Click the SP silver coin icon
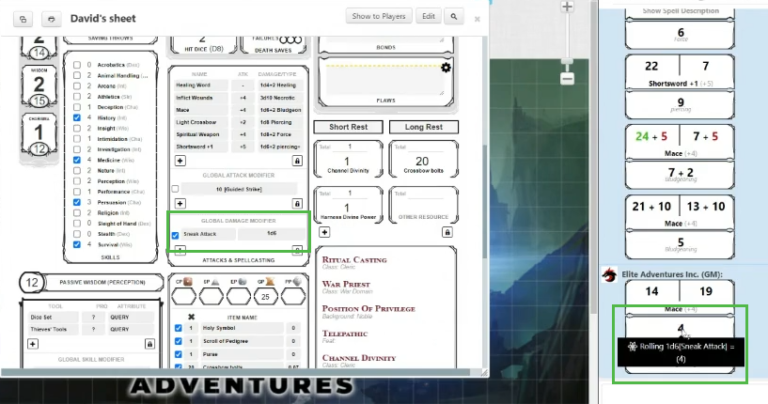 coord(215,282)
